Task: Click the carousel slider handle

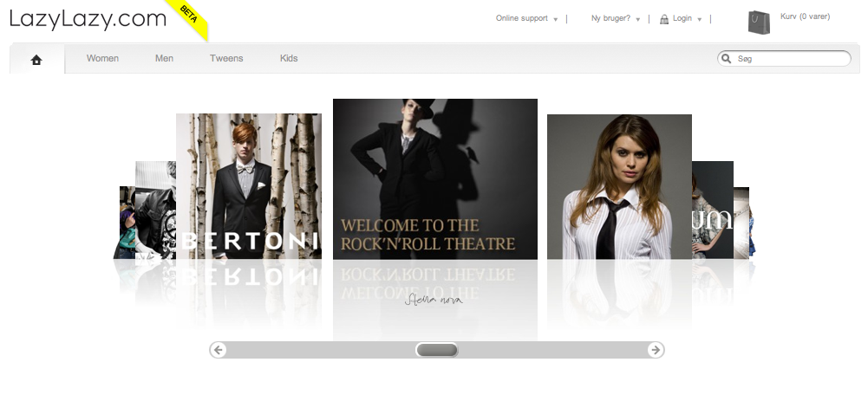Action: [x=437, y=350]
